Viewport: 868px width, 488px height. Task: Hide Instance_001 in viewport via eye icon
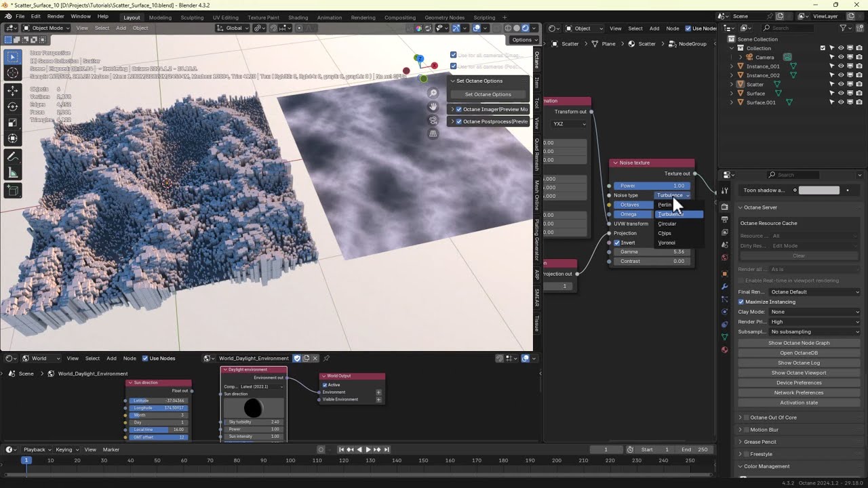click(x=841, y=66)
